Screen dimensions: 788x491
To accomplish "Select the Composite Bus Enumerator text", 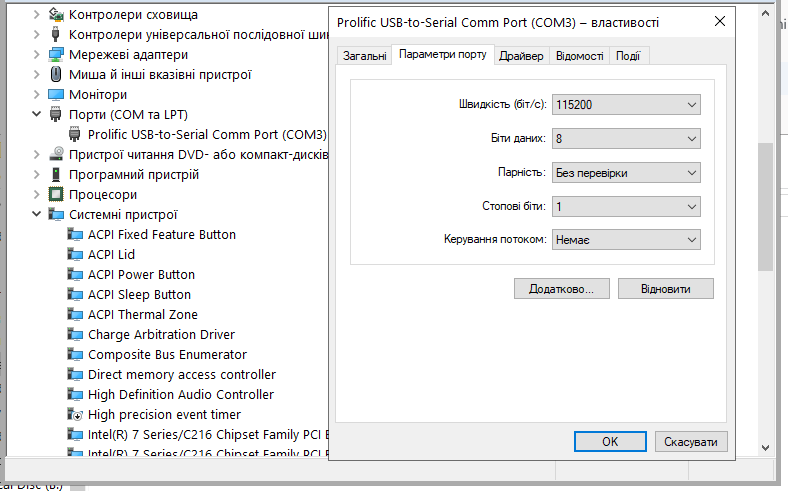I will click(x=167, y=354).
